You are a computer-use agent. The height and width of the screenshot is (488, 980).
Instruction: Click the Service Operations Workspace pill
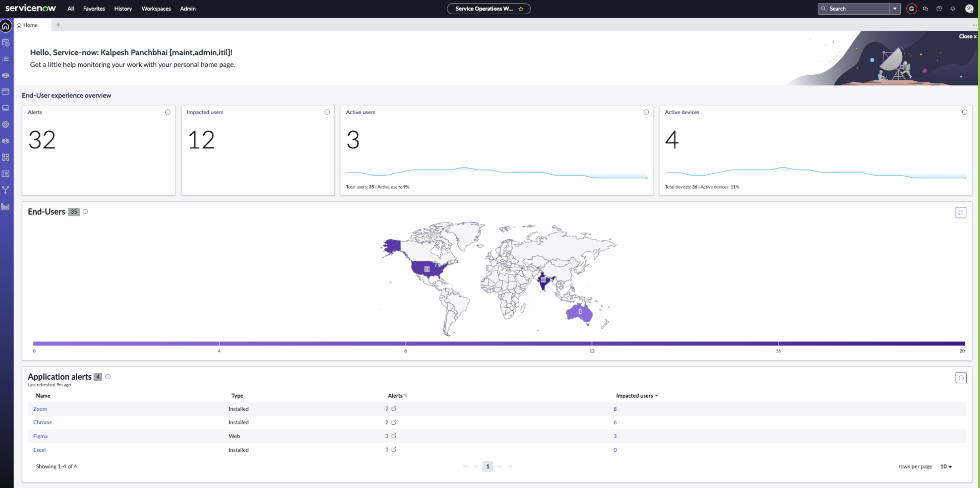pyautogui.click(x=489, y=9)
